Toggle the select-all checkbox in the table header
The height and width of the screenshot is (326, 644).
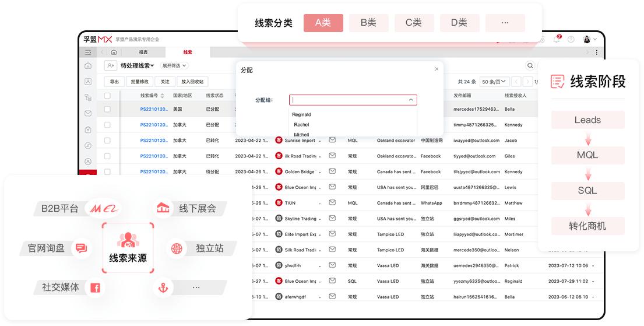pos(107,96)
